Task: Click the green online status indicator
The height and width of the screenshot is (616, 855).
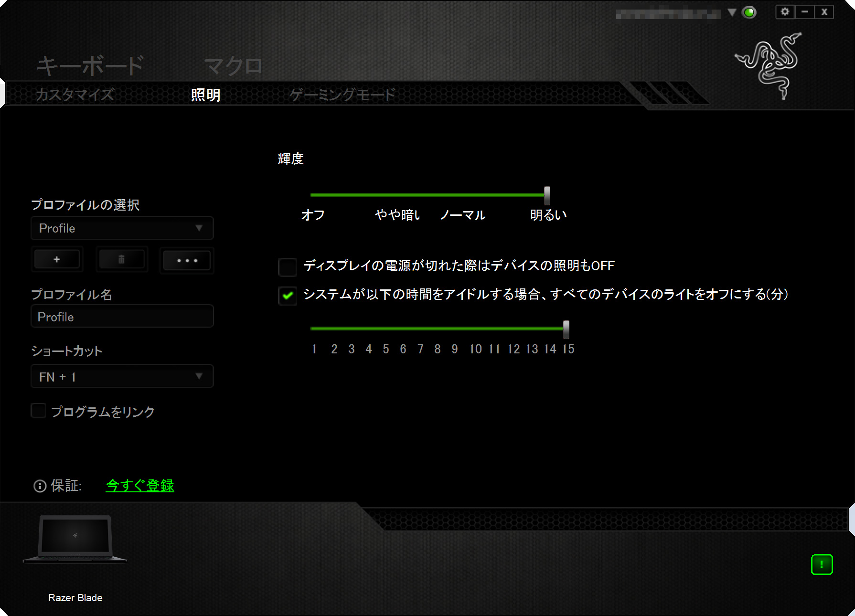Action: [x=749, y=12]
